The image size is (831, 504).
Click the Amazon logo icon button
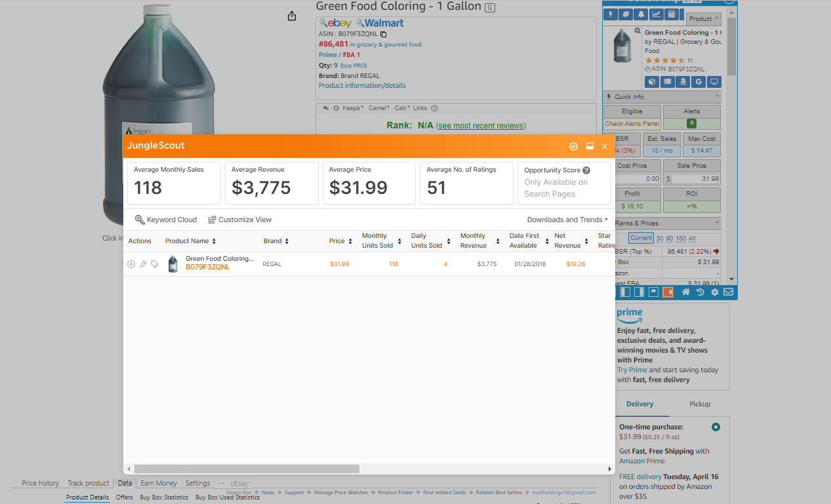[x=683, y=82]
